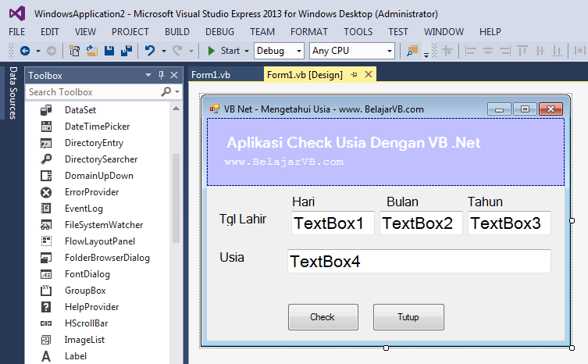The width and height of the screenshot is (588, 364).
Task: Pin the Form1.vb [Design] tab
Action: coord(354,75)
